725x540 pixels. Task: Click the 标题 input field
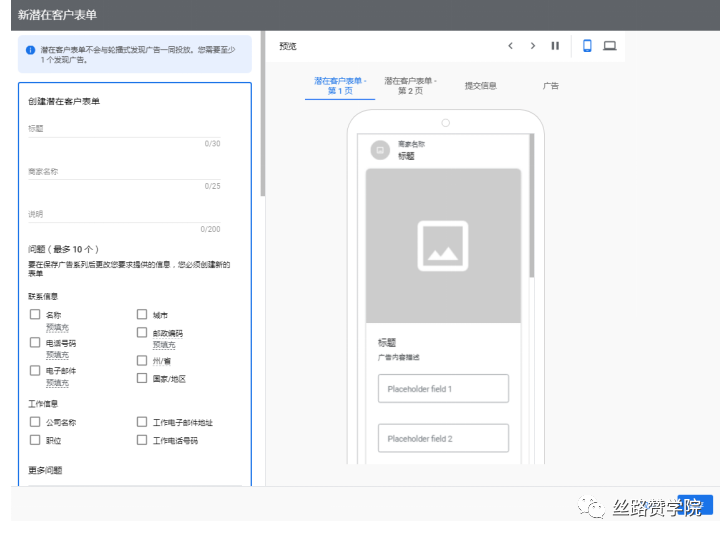point(124,129)
